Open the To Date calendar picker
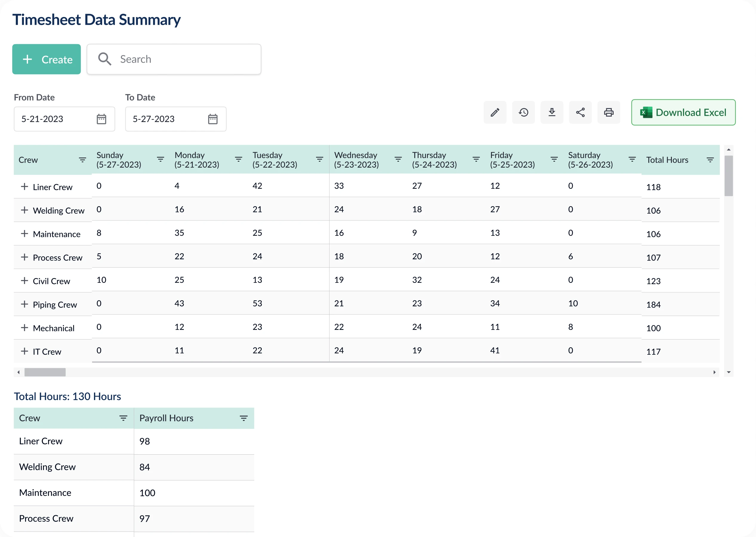756x537 pixels. pos(213,119)
